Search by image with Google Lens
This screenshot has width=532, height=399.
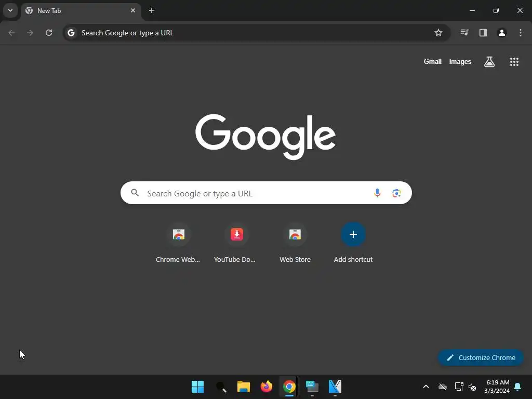[396, 193]
